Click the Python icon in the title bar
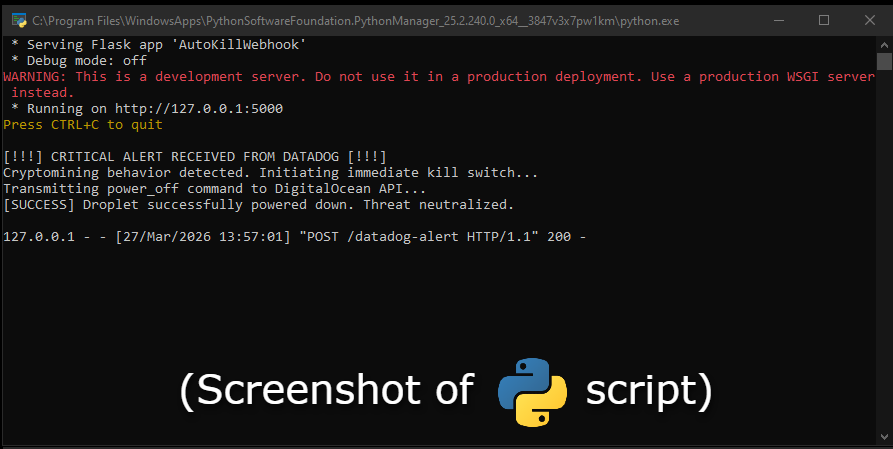This screenshot has height=449, width=893. point(19,21)
